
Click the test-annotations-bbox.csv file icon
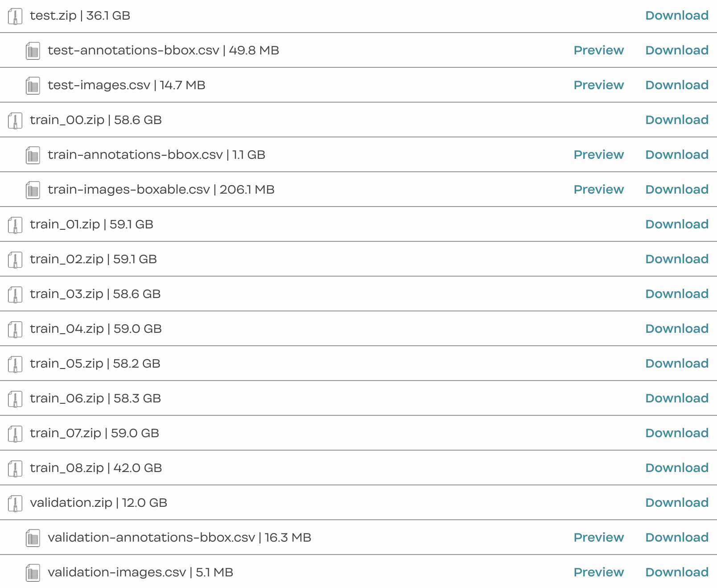[33, 51]
